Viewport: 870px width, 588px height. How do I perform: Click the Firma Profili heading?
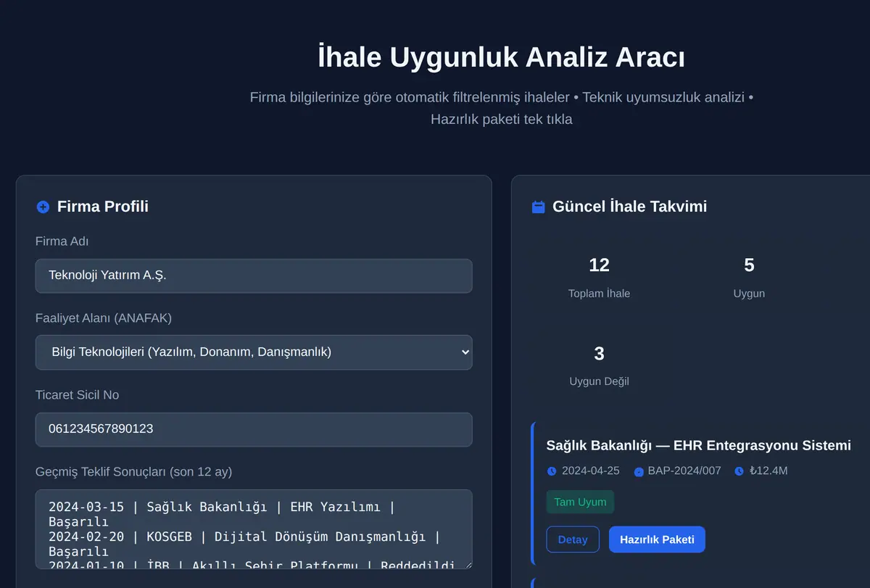tap(103, 207)
